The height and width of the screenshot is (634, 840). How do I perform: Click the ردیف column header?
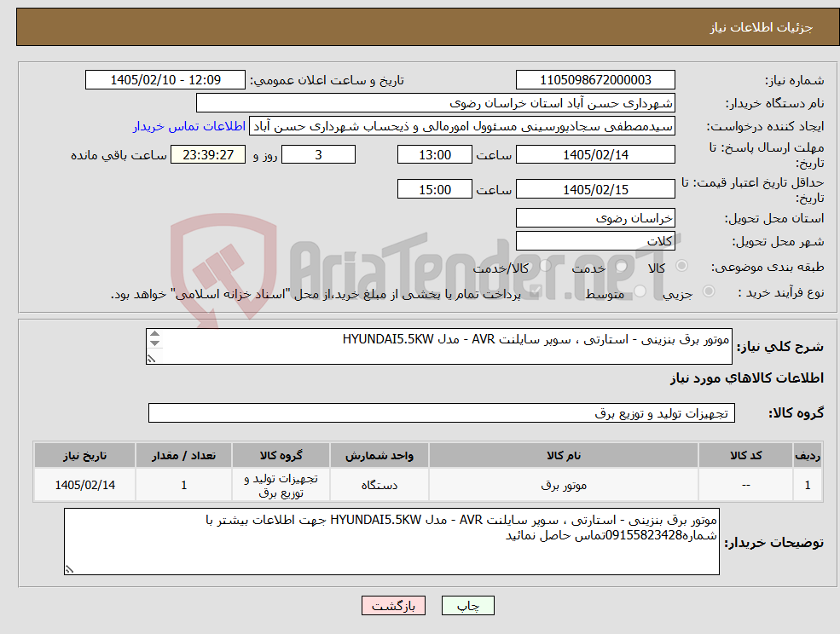coord(808,455)
